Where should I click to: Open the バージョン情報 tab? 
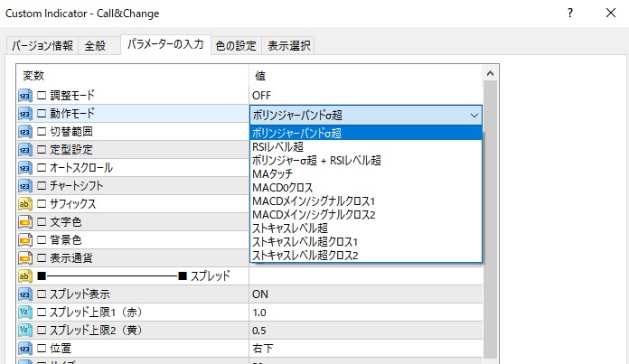click(42, 46)
